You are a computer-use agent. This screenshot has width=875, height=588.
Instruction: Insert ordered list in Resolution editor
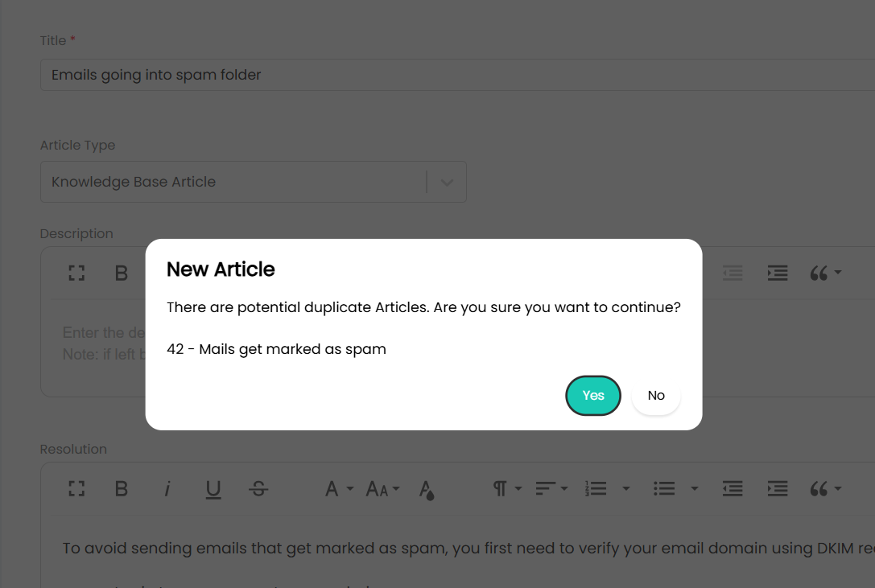pos(596,489)
